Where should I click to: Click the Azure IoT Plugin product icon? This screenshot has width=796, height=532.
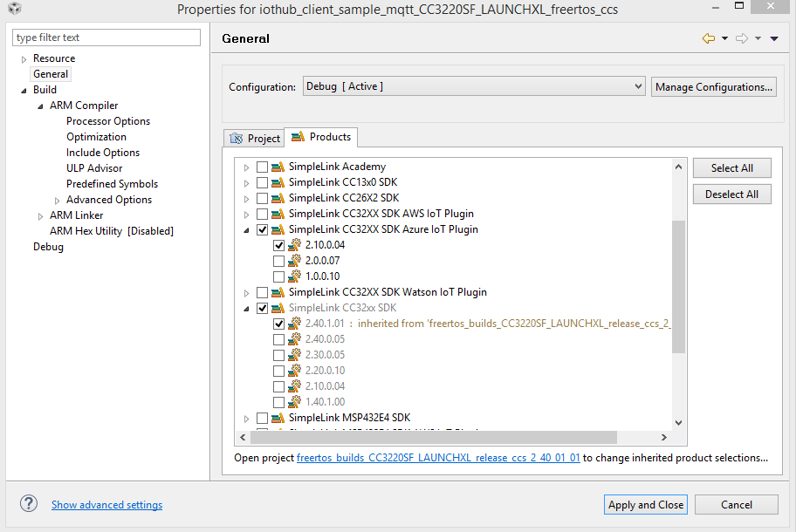[x=278, y=229]
